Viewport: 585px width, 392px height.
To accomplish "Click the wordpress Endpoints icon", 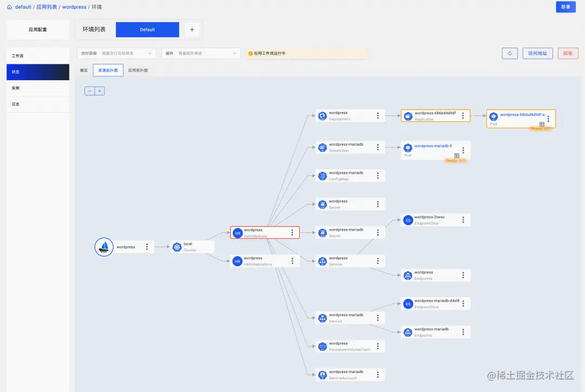I will click(408, 276).
